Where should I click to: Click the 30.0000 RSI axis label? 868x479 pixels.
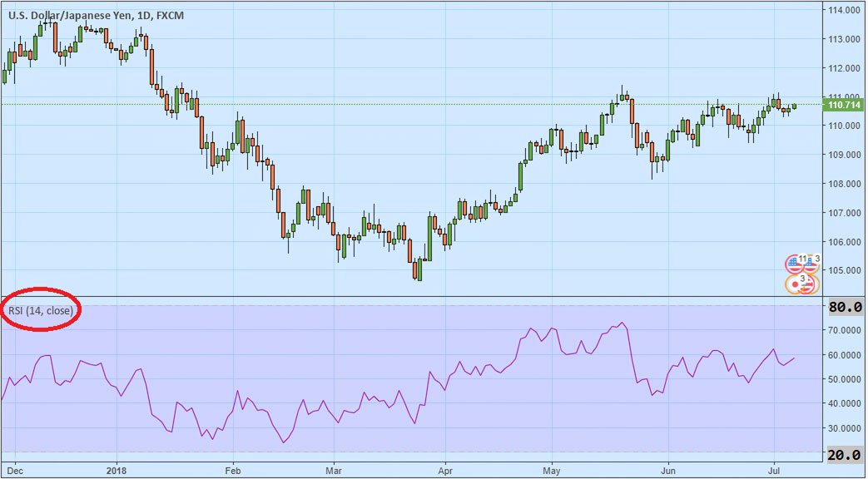(x=846, y=427)
